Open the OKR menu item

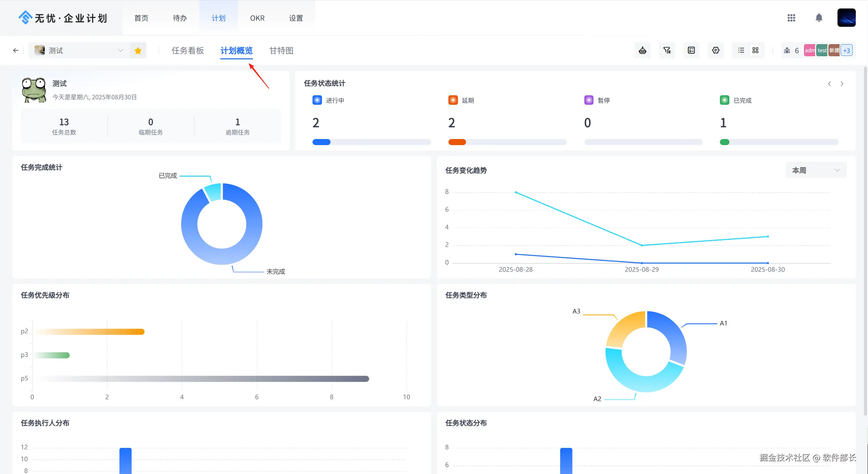pyautogui.click(x=257, y=18)
